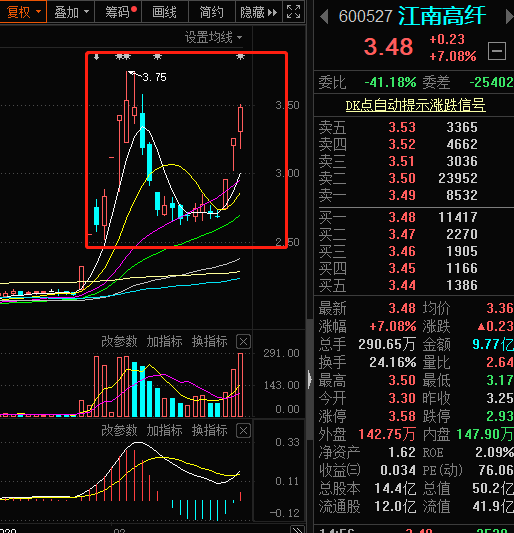
Task: Open the 叠加 dropdown menu
Action: pyautogui.click(x=71, y=12)
